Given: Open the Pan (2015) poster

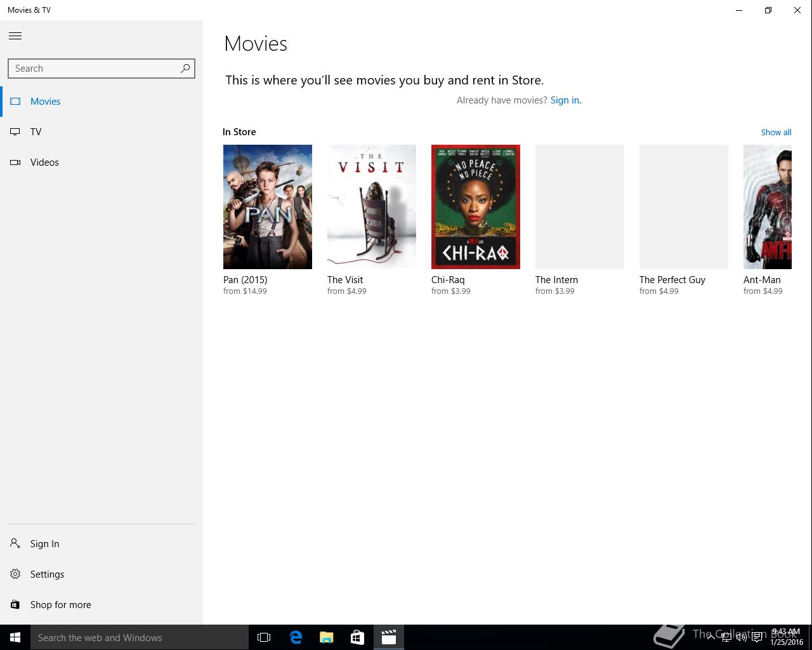Looking at the screenshot, I should [268, 207].
